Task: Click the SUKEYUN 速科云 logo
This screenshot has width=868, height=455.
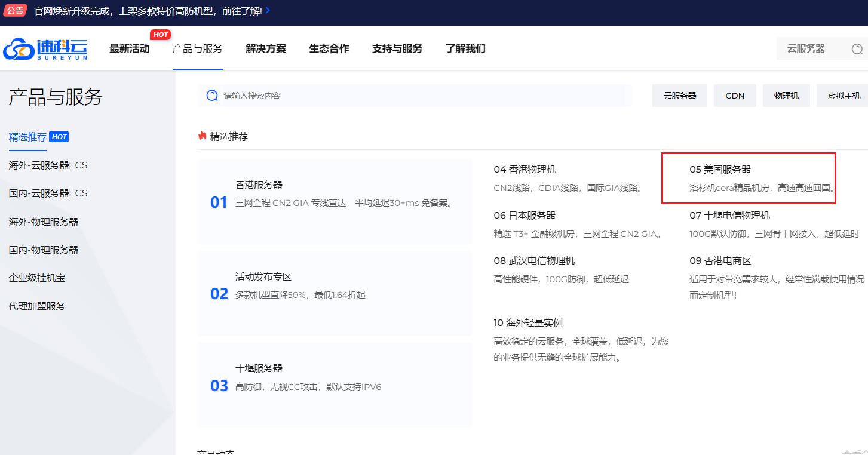Action: pos(45,48)
